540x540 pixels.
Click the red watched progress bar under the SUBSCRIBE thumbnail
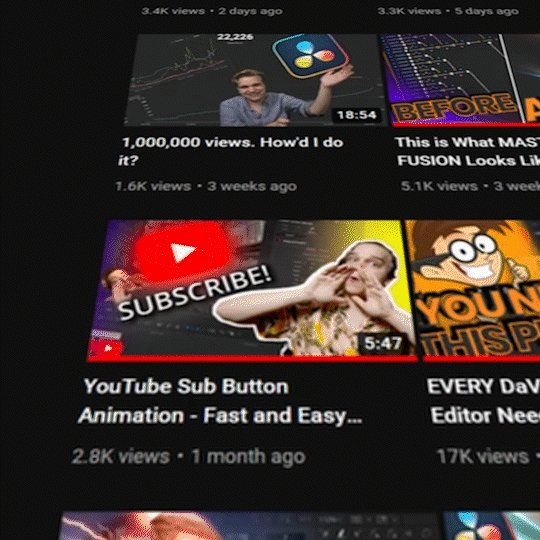(252, 359)
